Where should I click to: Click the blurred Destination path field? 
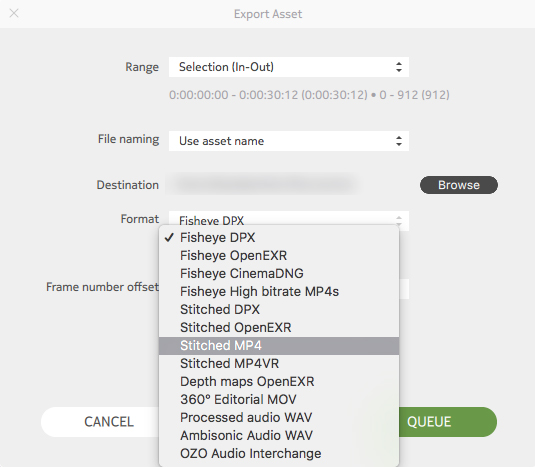tap(264, 185)
